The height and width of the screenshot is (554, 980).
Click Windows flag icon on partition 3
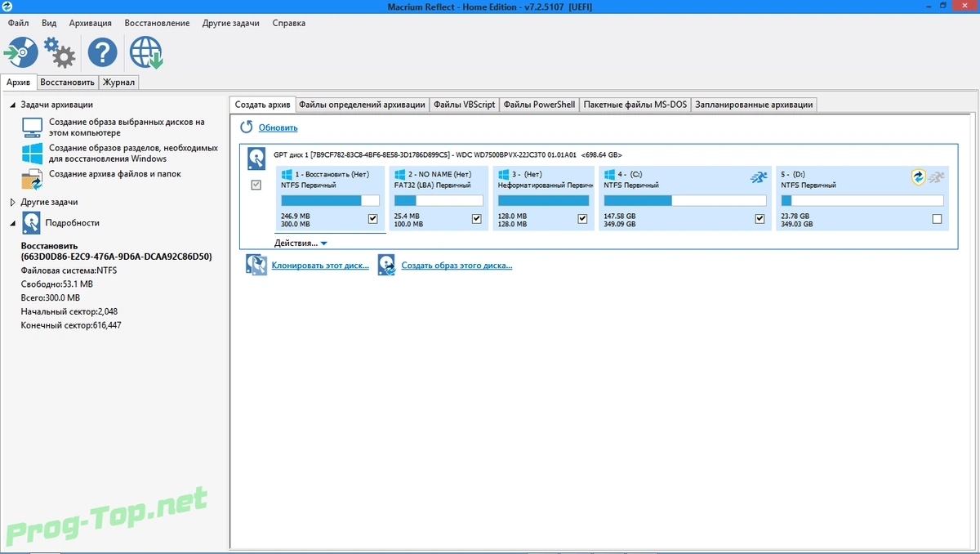click(504, 174)
